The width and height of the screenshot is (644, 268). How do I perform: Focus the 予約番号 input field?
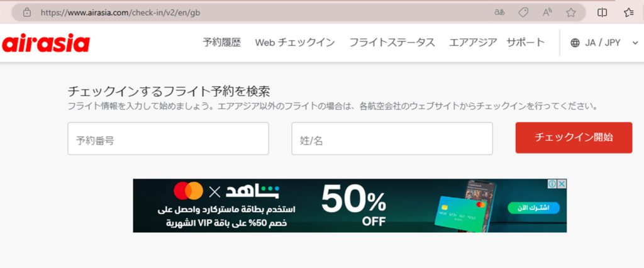[168, 138]
